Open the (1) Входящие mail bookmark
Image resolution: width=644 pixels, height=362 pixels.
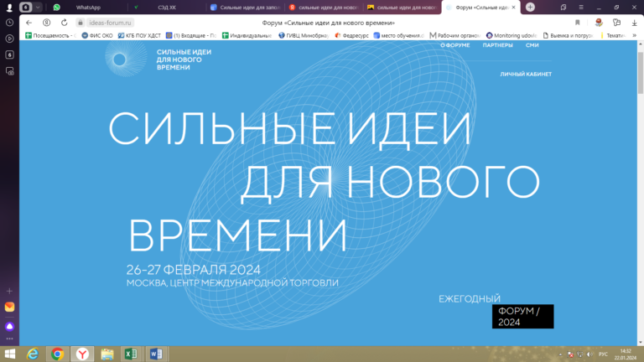click(x=191, y=36)
